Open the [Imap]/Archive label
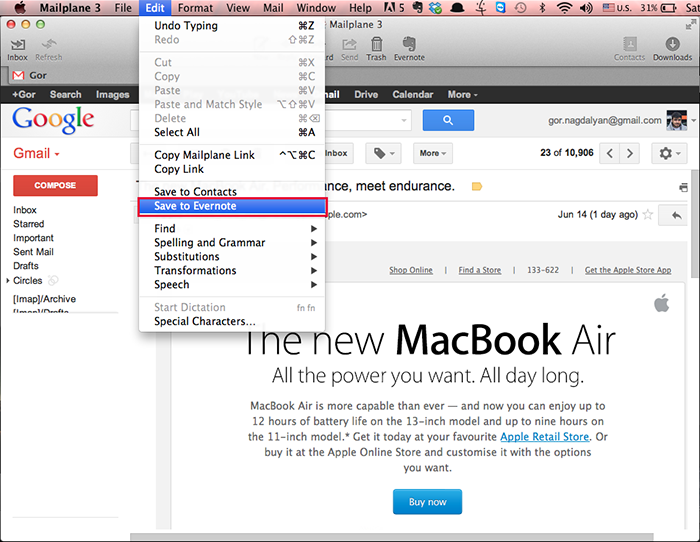The width and height of the screenshot is (700, 542). [44, 299]
